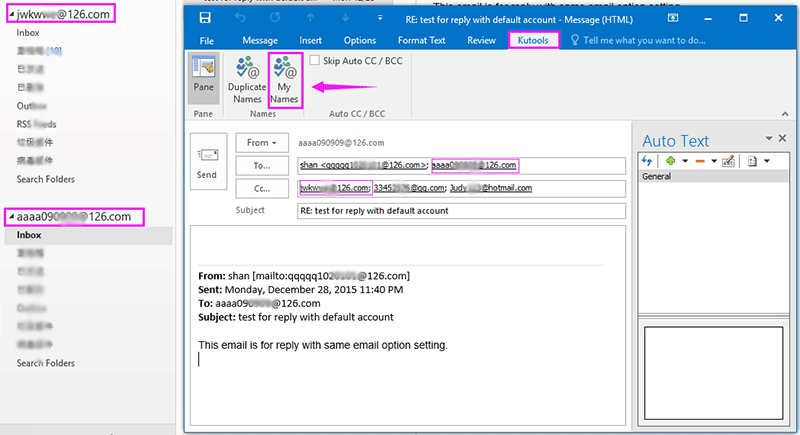Open the From account dropdown
Screen dimensions: 800x435
click(x=262, y=143)
